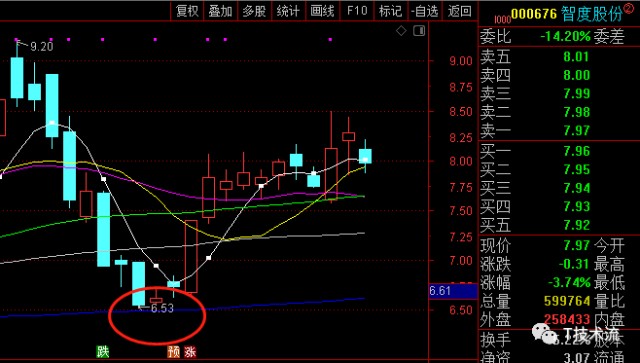Click the 换手 label

496,339
